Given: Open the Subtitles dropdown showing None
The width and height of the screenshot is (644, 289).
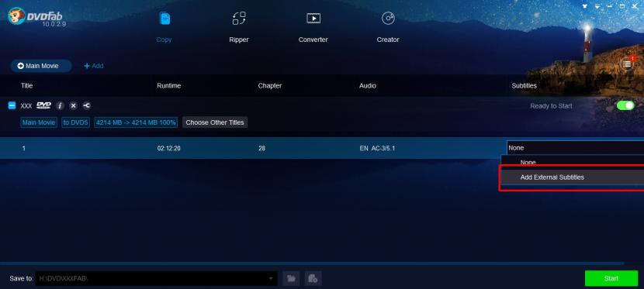Looking at the screenshot, I should coord(576,148).
